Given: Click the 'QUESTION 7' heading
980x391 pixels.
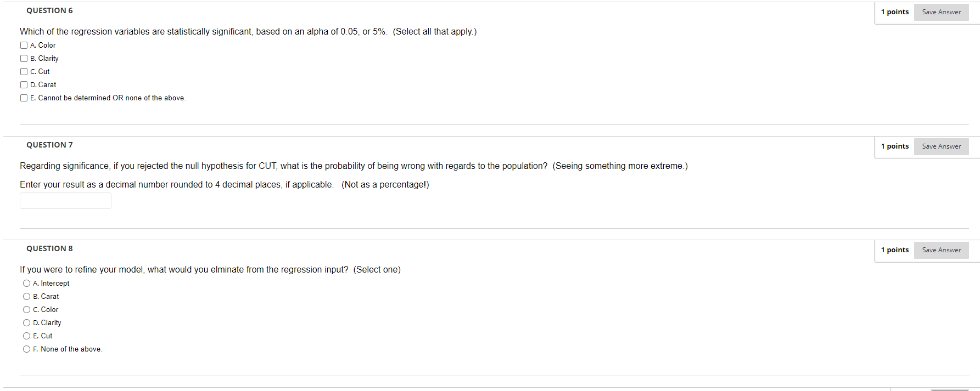Looking at the screenshot, I should [49, 145].
